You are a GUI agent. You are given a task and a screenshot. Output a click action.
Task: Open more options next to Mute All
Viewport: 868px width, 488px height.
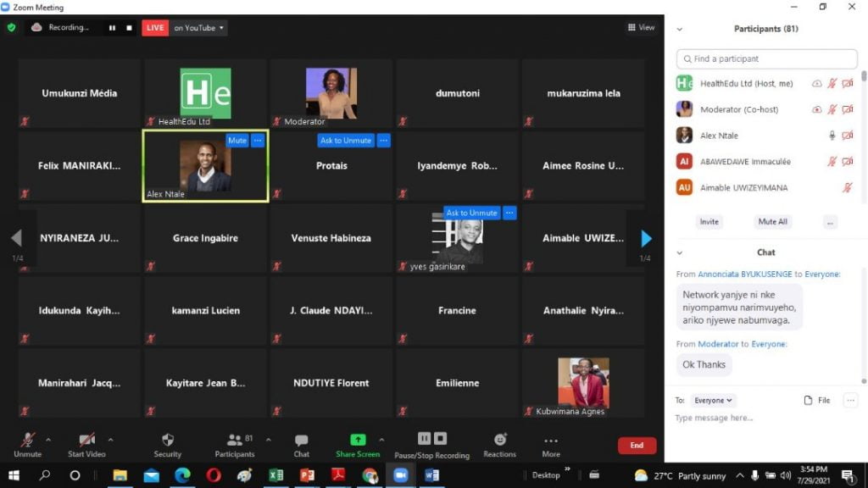pyautogui.click(x=830, y=223)
